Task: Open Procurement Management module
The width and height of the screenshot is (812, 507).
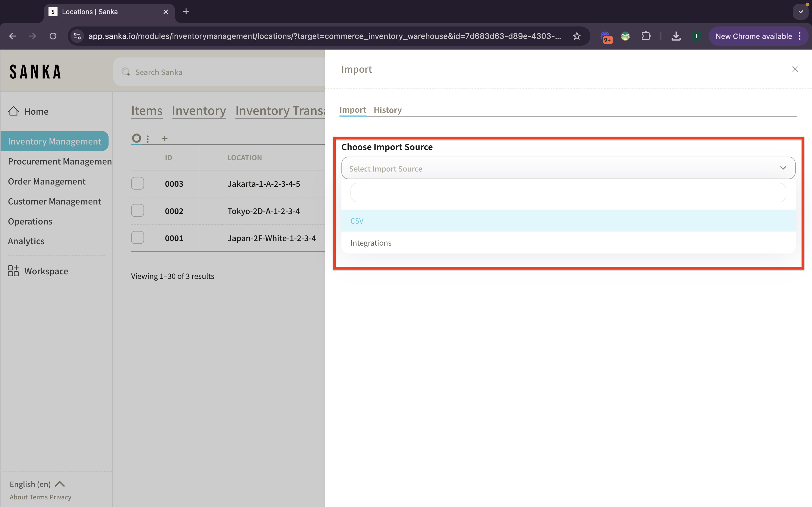Action: coord(60,161)
